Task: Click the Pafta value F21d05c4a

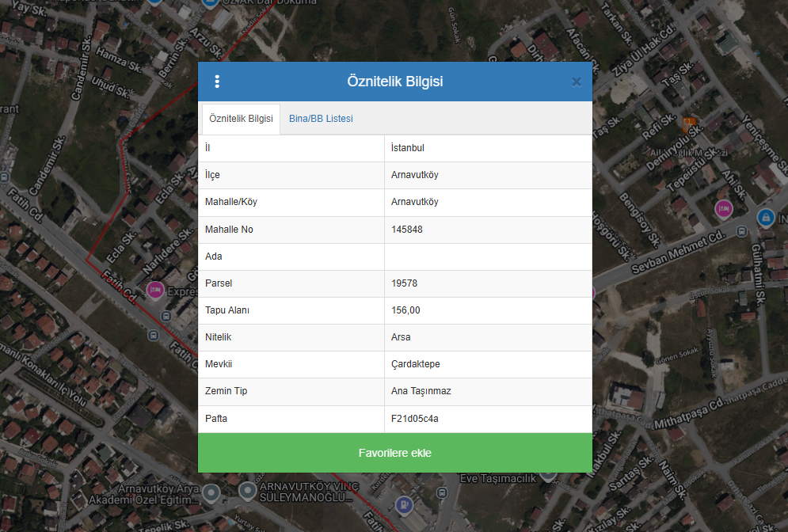Action: 414,419
